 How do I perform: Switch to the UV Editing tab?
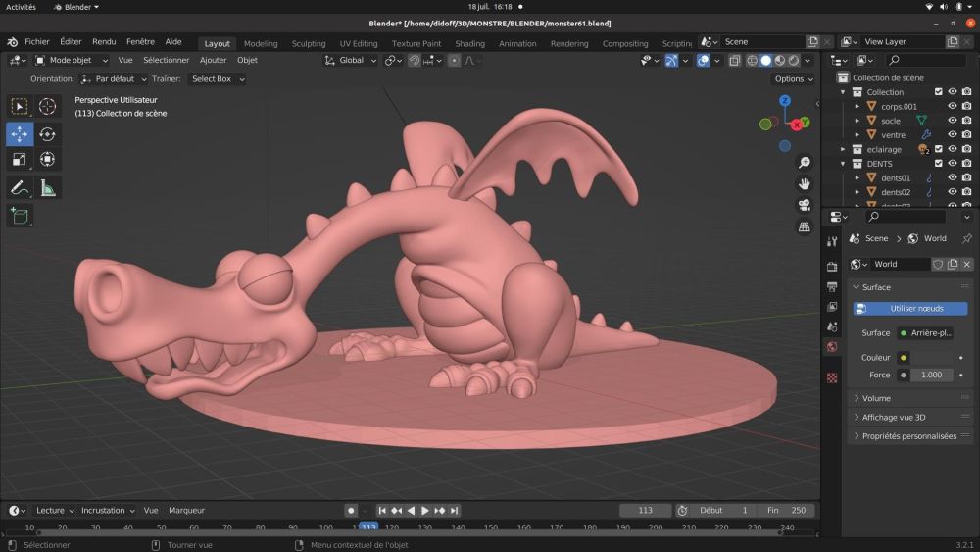(x=359, y=44)
